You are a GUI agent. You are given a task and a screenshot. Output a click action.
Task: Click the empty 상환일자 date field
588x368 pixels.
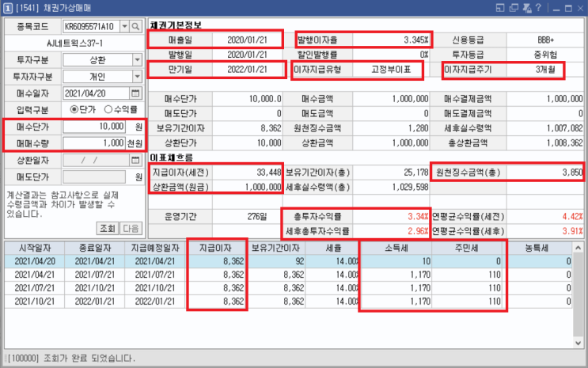(x=97, y=160)
